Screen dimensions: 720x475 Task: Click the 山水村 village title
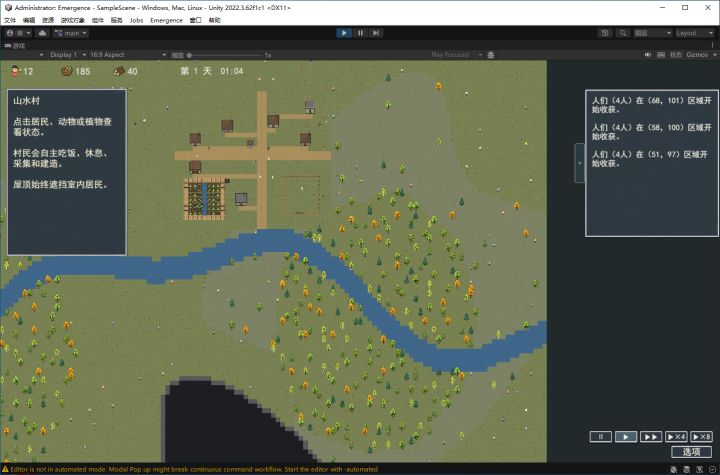(x=27, y=101)
